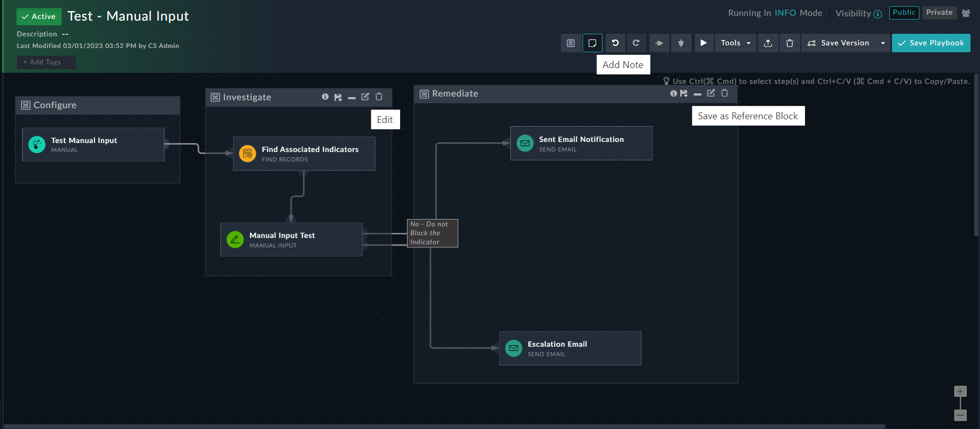
Task: Open the Tools dropdown menu
Action: click(735, 43)
